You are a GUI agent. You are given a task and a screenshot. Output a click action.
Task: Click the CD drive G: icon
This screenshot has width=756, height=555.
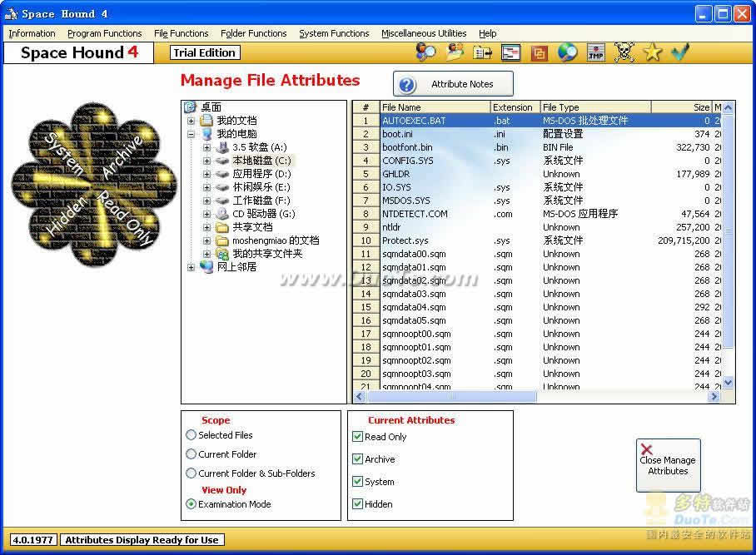[x=222, y=213]
